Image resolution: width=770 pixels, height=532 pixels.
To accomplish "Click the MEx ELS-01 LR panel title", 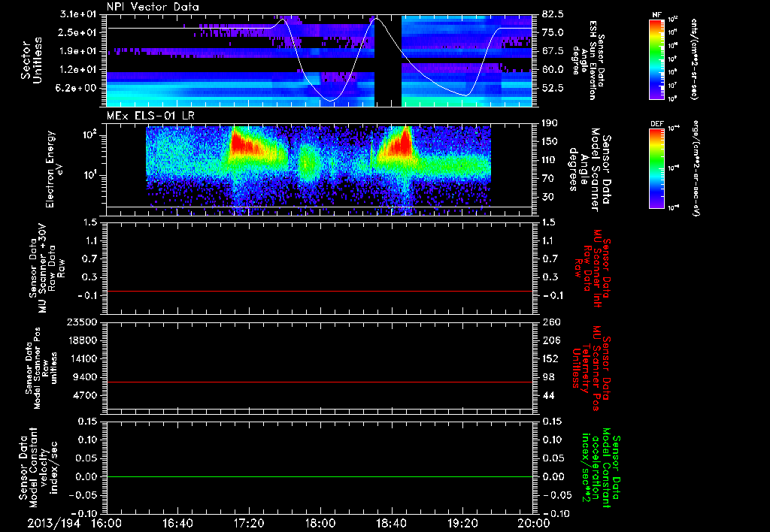I will click(150, 116).
